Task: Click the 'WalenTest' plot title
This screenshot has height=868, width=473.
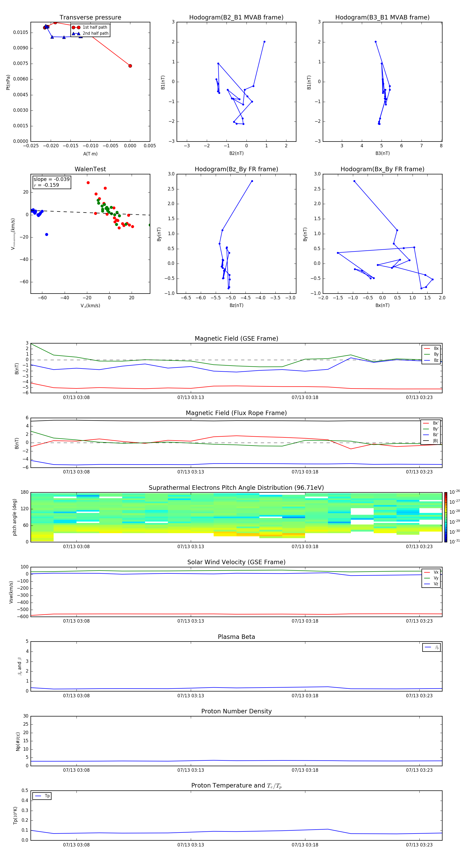Action: click(x=90, y=169)
